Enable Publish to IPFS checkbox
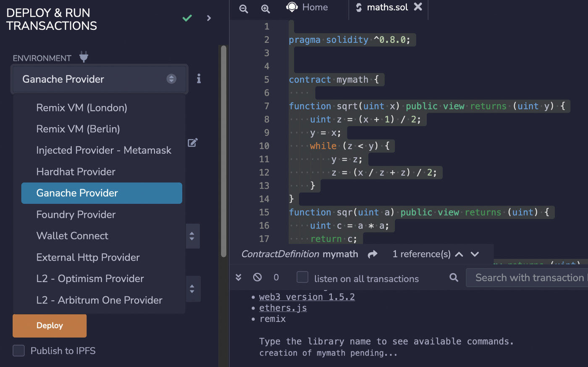The height and width of the screenshot is (367, 588). tap(18, 351)
